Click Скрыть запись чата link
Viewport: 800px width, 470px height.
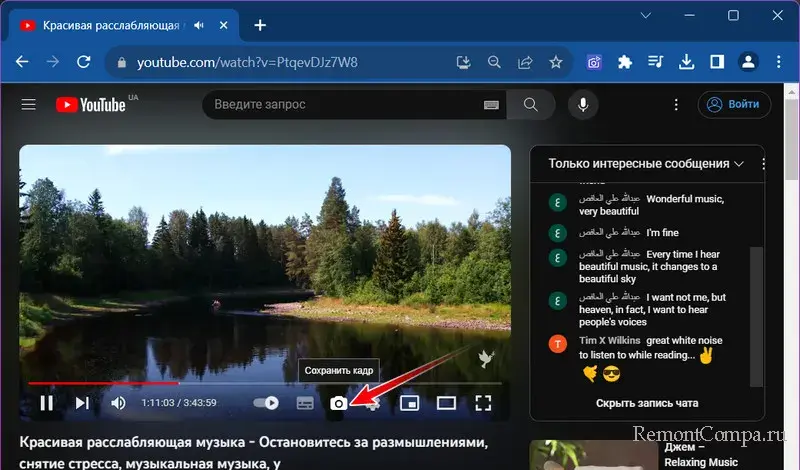coord(646,403)
